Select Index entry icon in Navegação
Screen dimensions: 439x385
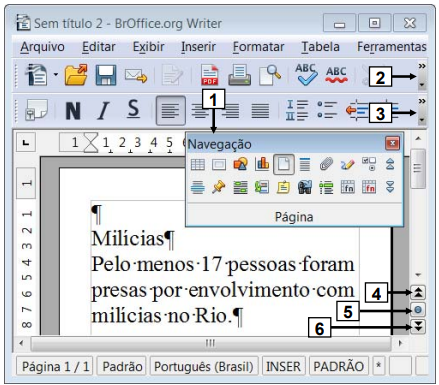click(x=326, y=187)
